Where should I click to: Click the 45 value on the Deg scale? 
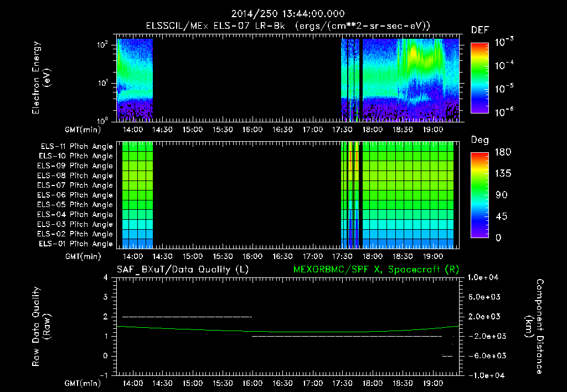click(x=501, y=216)
